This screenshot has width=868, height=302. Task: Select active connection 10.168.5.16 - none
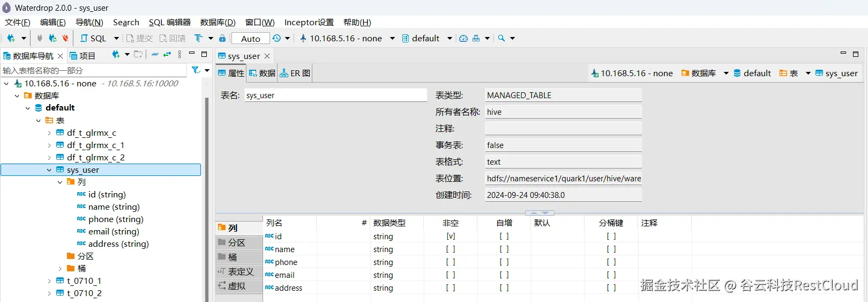coord(346,38)
